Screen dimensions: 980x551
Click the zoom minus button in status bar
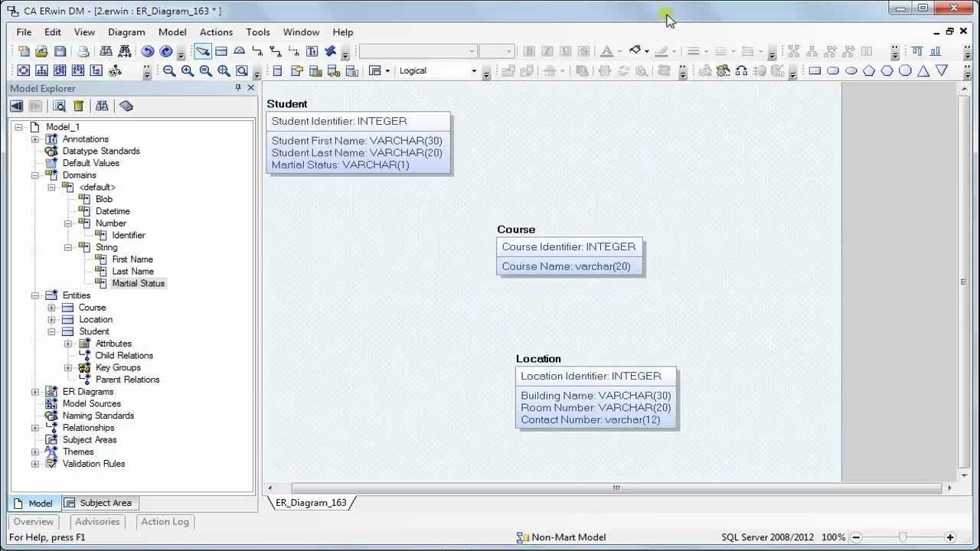pos(857,537)
